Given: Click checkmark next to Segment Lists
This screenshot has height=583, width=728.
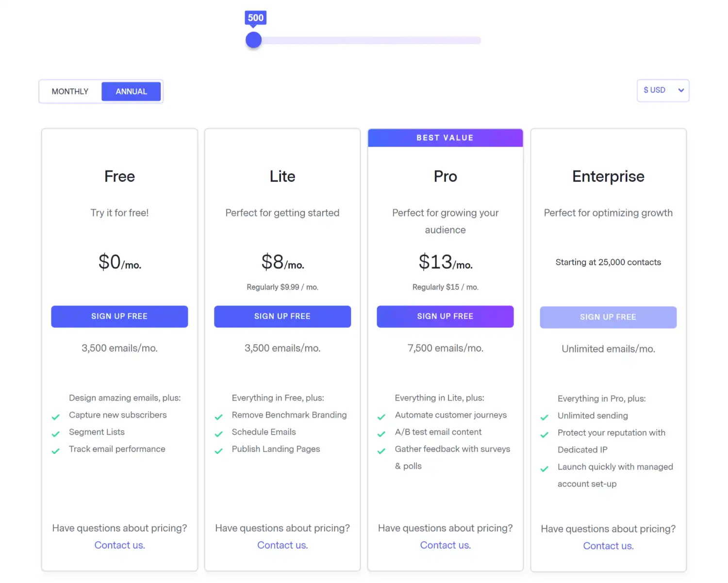Looking at the screenshot, I should [56, 434].
